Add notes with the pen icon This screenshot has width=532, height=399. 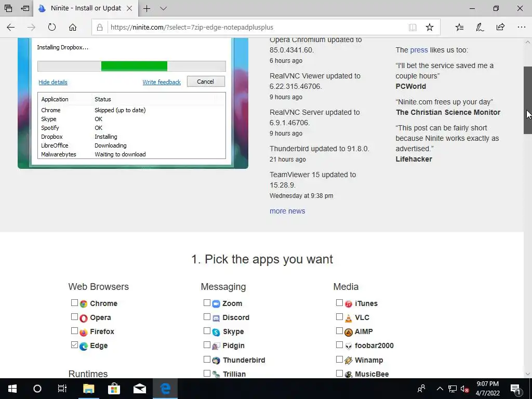[x=480, y=27]
